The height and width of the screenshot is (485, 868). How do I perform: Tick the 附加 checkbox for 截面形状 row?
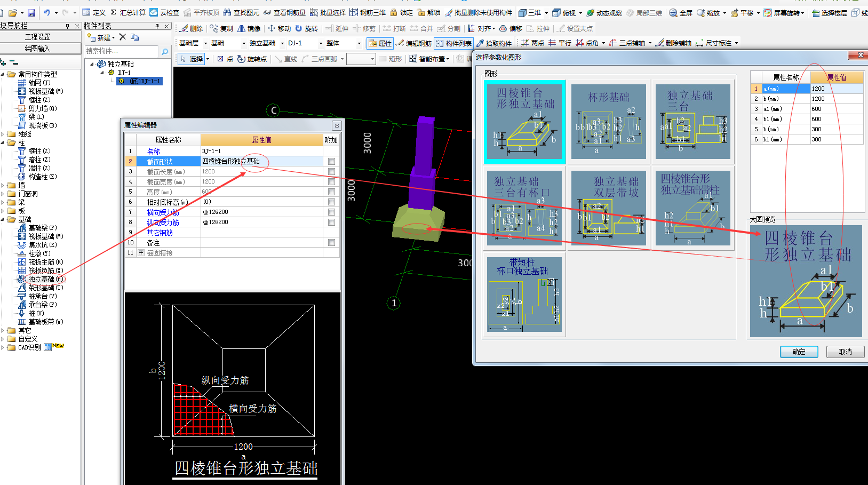coord(331,161)
